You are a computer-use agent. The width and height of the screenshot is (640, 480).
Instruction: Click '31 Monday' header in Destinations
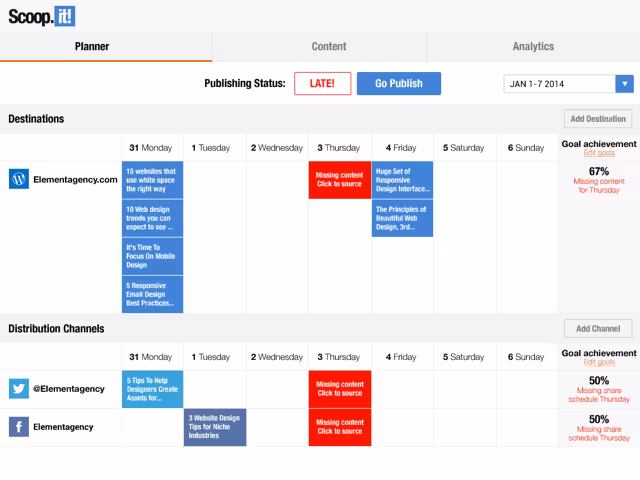[x=151, y=148]
